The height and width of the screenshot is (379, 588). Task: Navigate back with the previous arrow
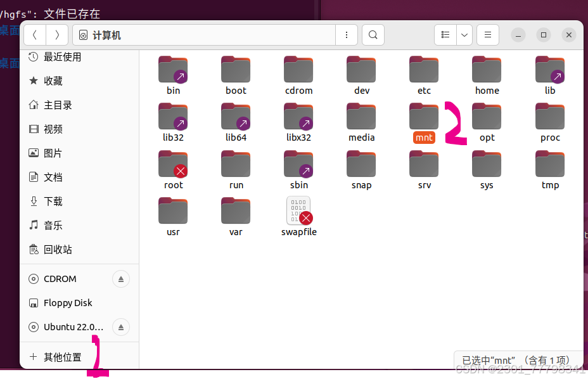coord(35,35)
